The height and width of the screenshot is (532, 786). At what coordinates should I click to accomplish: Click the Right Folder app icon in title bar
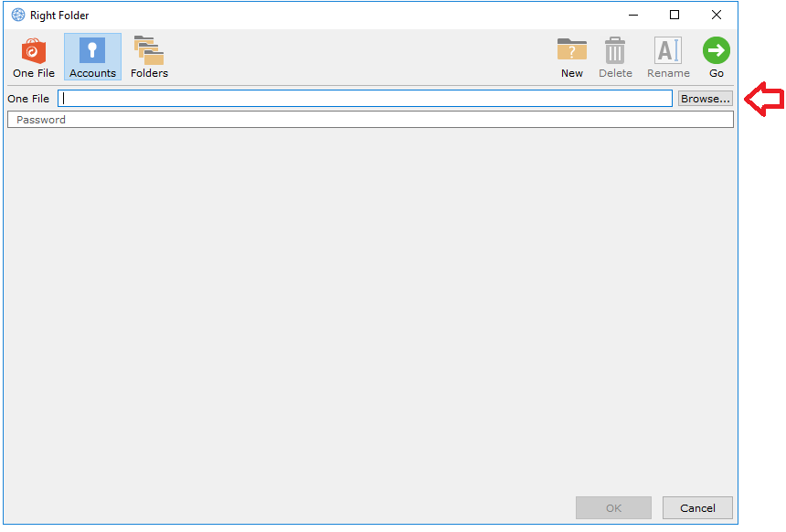click(x=17, y=15)
